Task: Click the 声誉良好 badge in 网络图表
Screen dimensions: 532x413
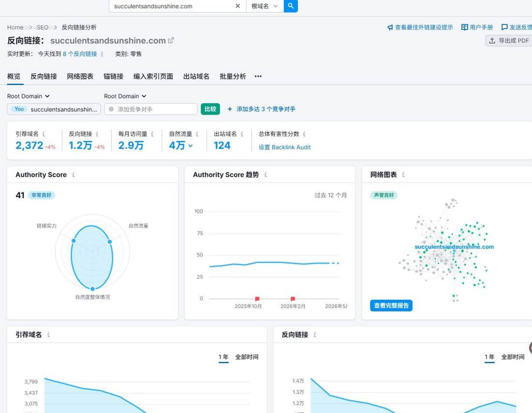Action: [x=384, y=195]
